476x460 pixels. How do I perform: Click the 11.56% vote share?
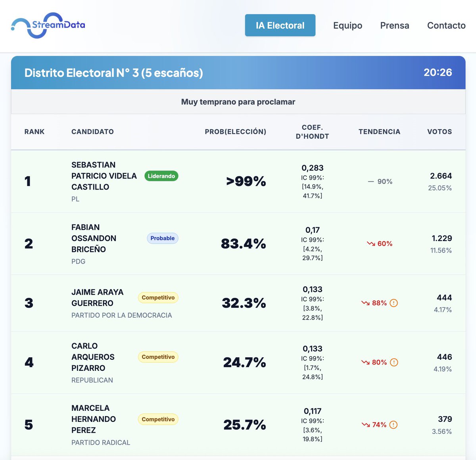click(441, 251)
